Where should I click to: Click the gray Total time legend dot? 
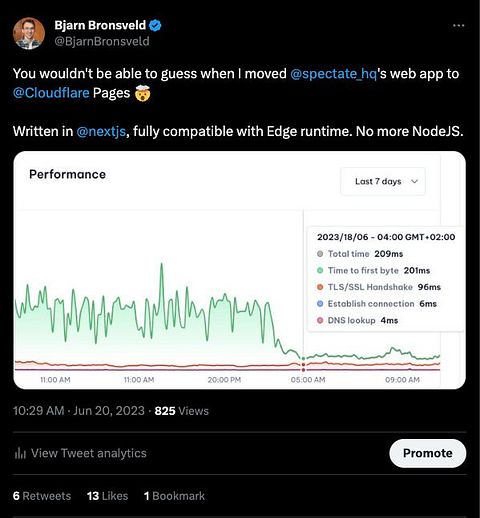tap(320, 254)
